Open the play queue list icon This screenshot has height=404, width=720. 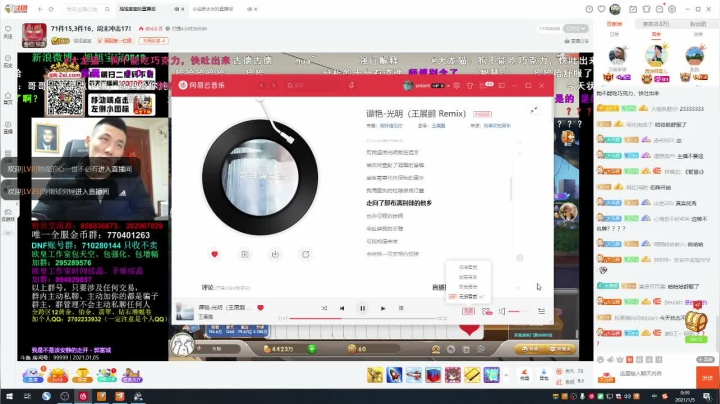(542, 311)
